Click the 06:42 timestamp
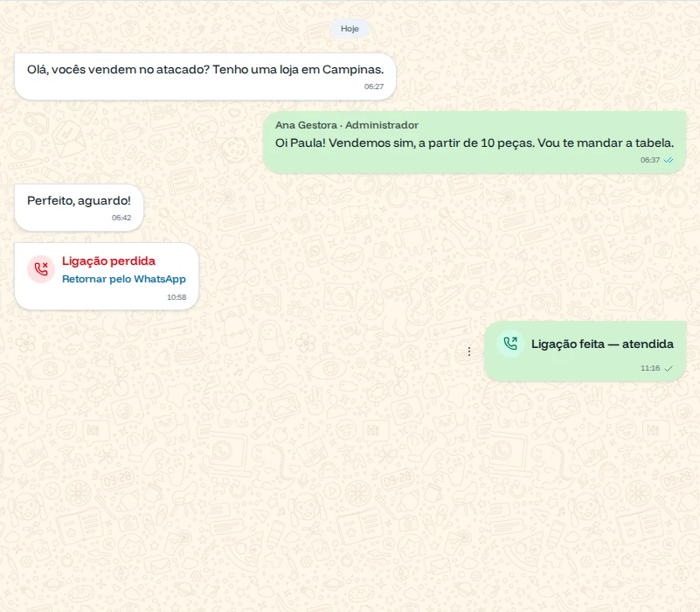Screen dimensions: 700x612 click(x=121, y=218)
